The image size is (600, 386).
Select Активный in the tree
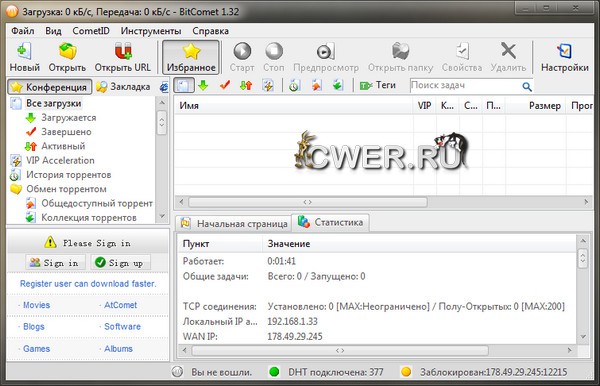click(63, 146)
